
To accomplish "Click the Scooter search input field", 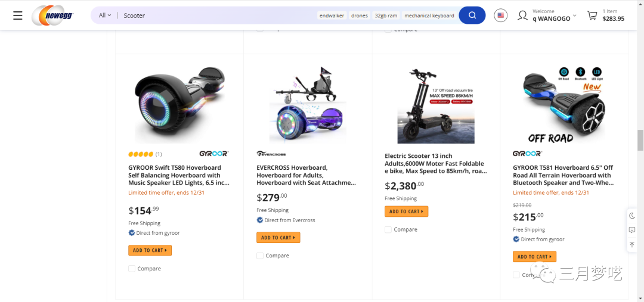I will point(215,15).
